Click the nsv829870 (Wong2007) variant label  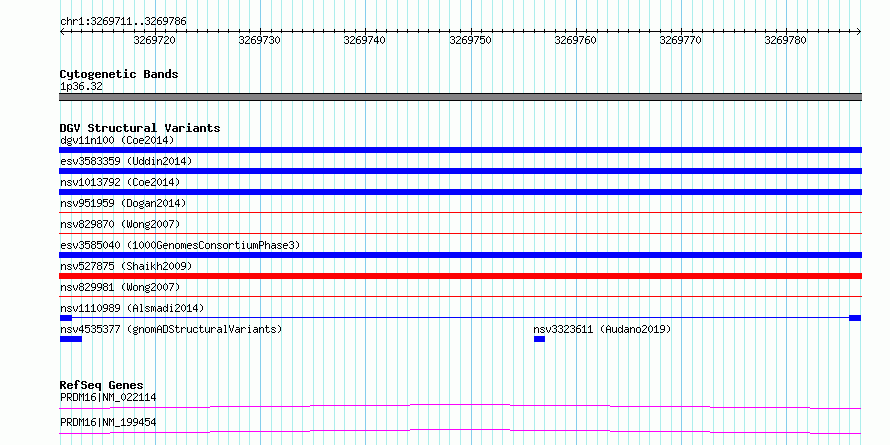click(120, 224)
